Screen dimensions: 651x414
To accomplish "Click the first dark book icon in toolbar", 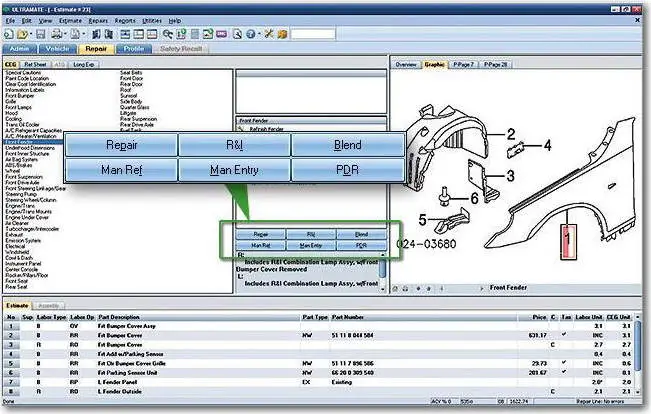I will click(96, 34).
